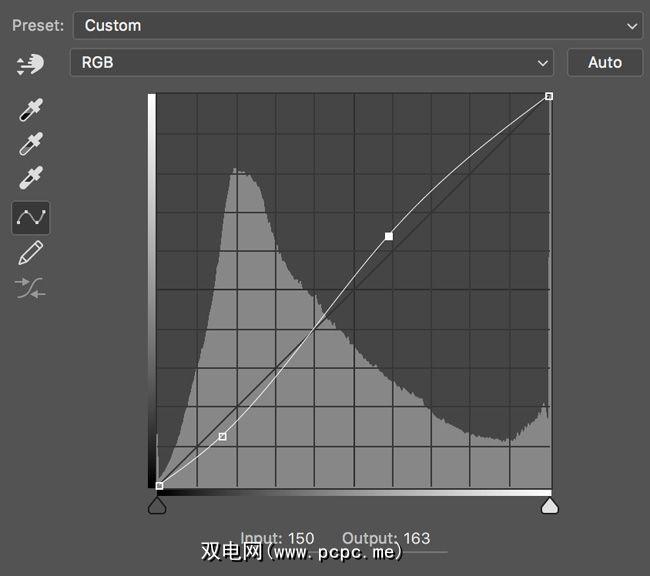Open the RGB channel dropdown
The height and width of the screenshot is (576, 650).
pos(311,62)
